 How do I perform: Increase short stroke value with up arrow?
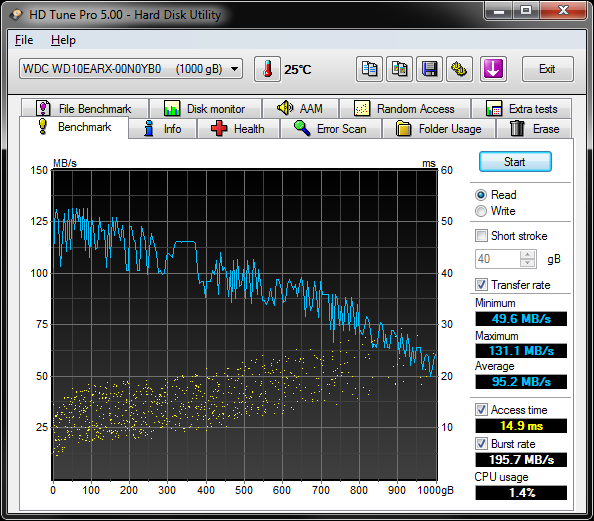[527, 255]
